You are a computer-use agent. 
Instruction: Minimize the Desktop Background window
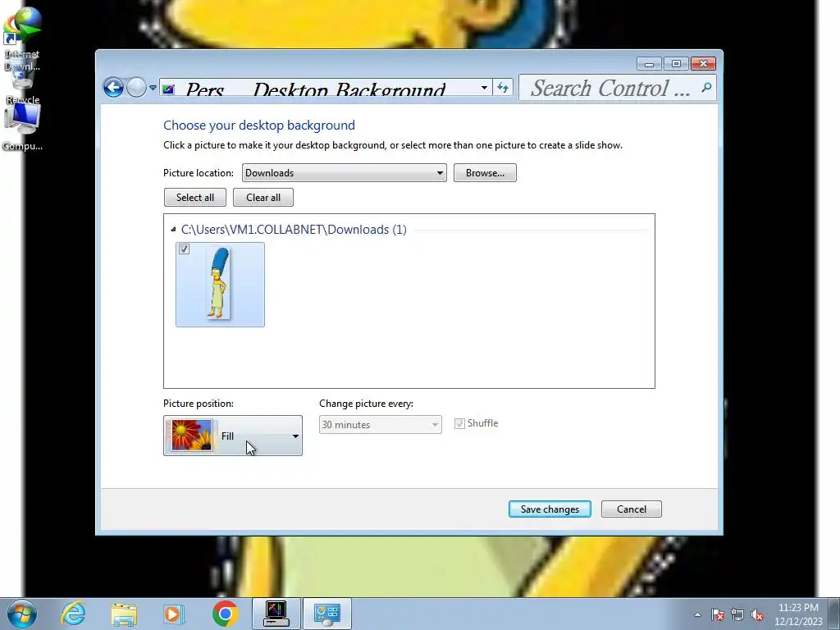tap(650, 64)
